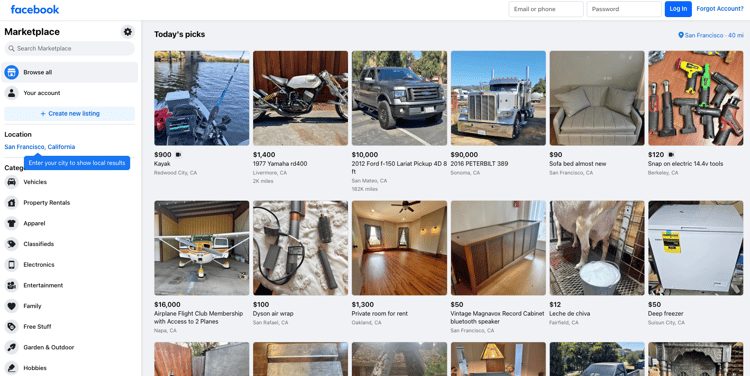Open the Family heart icon

point(11,306)
